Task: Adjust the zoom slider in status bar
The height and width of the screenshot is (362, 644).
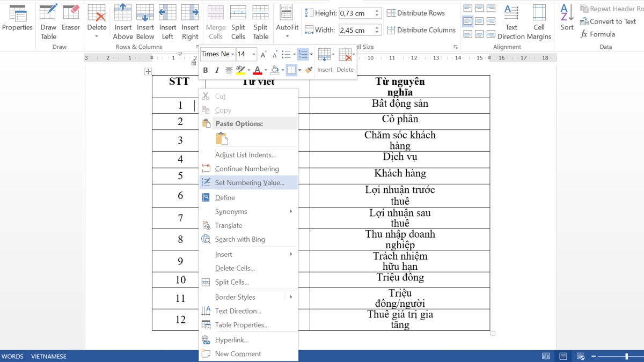Action: [626, 356]
